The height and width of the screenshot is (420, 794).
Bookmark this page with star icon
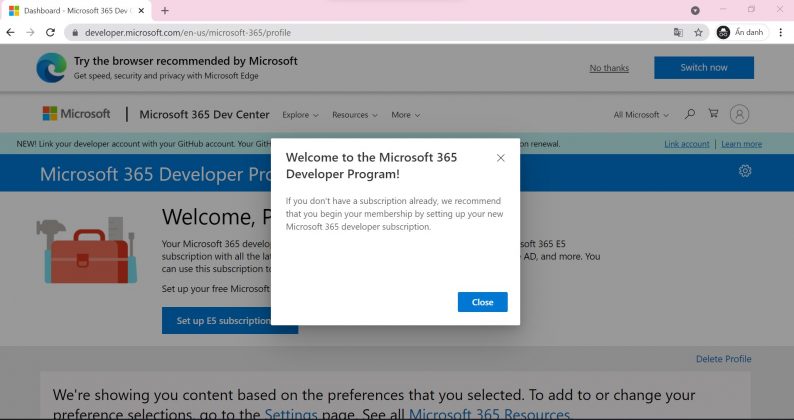[698, 32]
